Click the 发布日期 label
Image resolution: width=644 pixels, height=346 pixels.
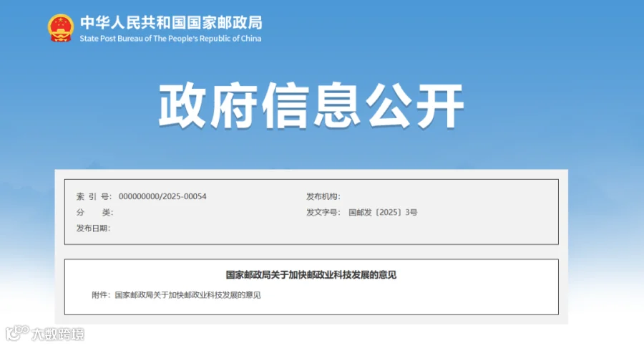click(93, 229)
